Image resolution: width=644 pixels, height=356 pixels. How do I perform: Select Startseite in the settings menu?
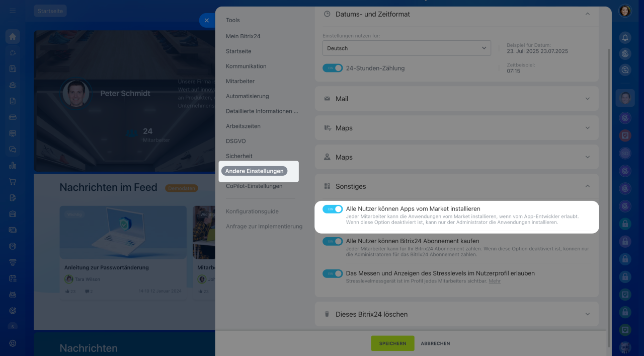coord(238,51)
